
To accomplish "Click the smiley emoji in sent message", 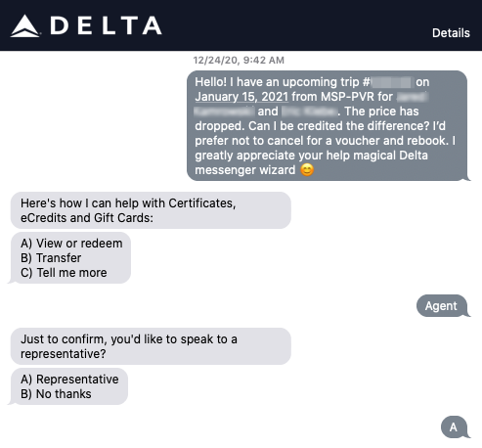I will 307,170.
